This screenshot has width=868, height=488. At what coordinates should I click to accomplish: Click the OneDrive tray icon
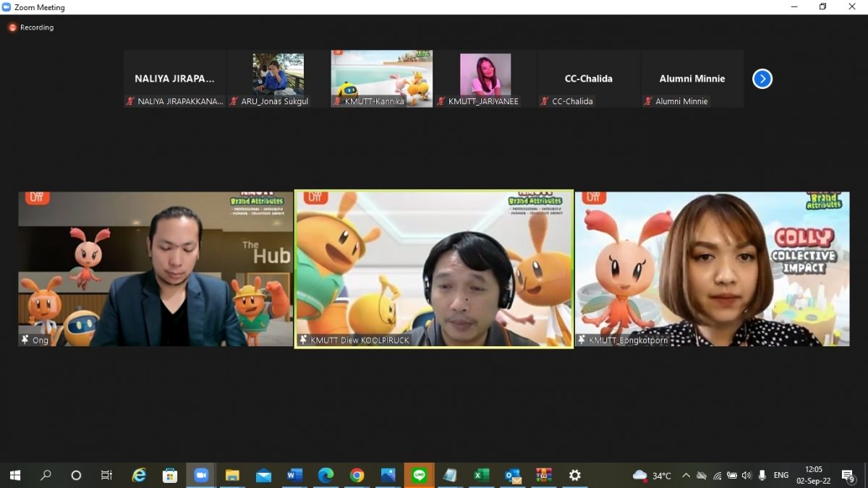701,476
